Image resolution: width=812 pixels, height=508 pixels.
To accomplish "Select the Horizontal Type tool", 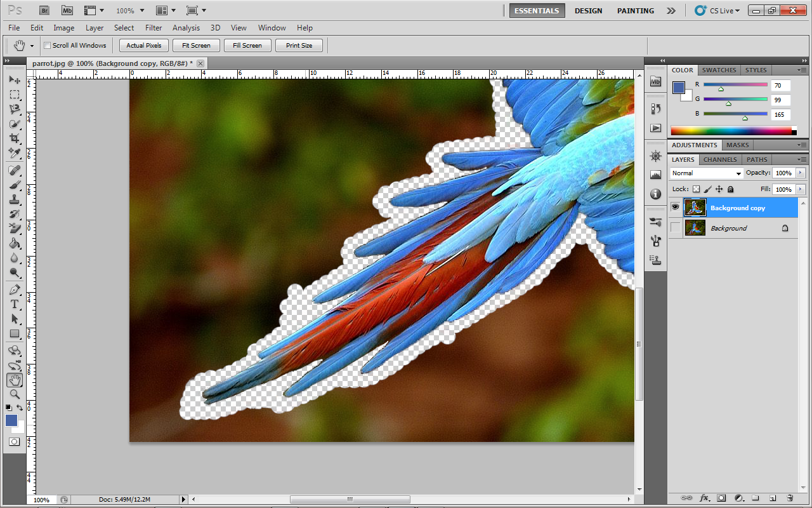I will coord(15,304).
